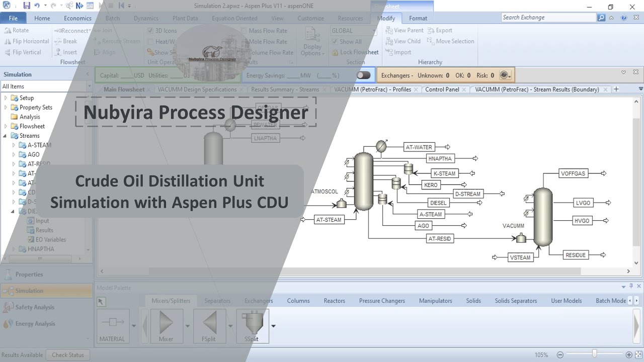644x362 pixels.
Task: Click the Properties navigation button
Action: coord(46,275)
